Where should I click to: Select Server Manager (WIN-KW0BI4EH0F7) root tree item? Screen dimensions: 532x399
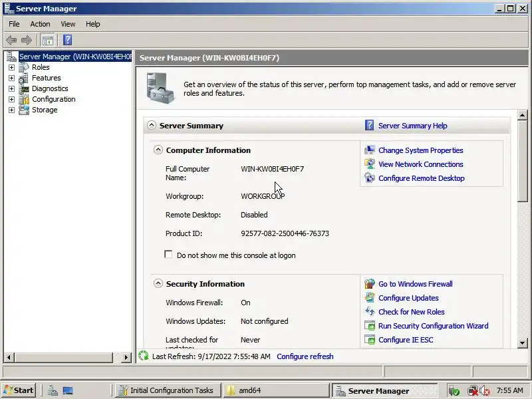75,57
